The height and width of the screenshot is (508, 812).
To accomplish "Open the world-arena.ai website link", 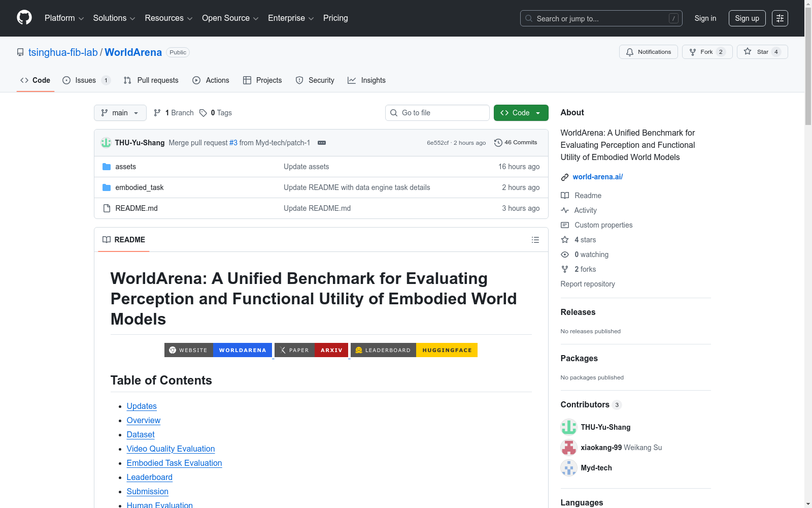I will click(598, 177).
